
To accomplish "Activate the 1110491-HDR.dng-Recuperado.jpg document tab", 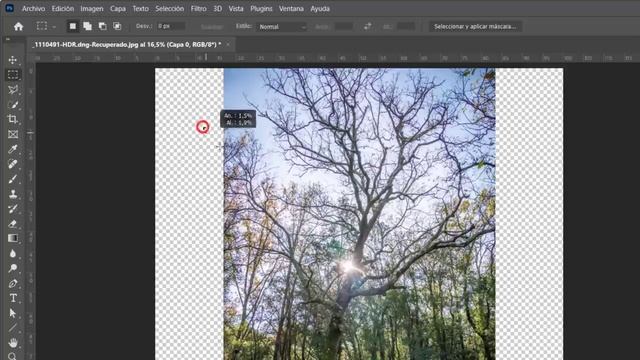I will (127, 44).
